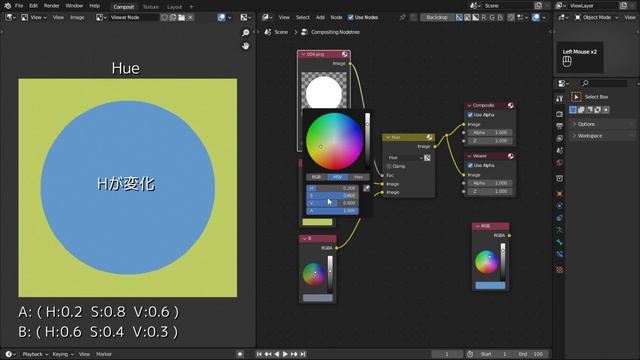Open the image editor type dropdown
Viewport: 640px width, 360px height.
pos(10,18)
